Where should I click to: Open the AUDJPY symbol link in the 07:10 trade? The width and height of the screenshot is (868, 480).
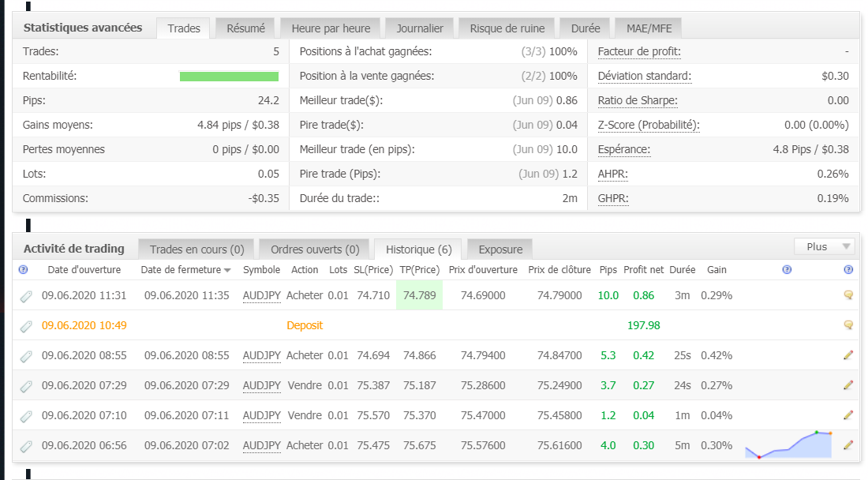point(261,415)
